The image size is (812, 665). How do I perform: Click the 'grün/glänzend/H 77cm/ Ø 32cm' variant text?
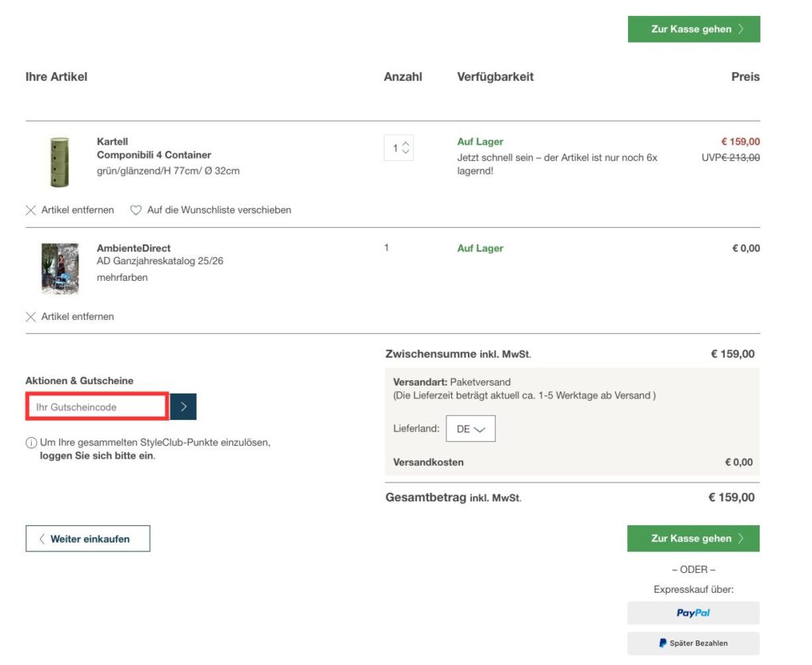click(168, 171)
